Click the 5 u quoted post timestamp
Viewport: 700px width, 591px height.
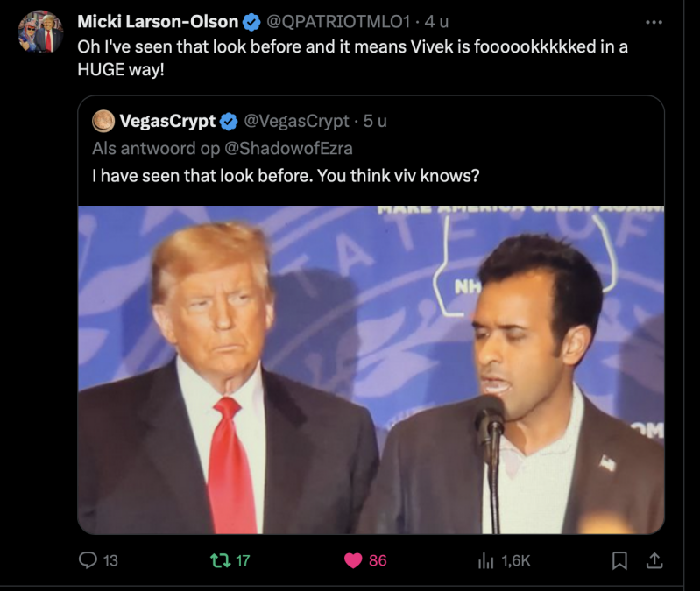pyautogui.click(x=375, y=121)
